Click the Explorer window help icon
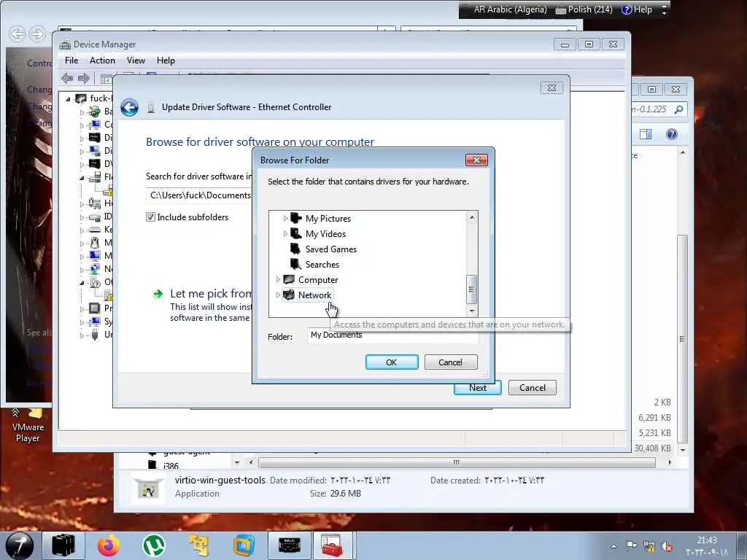This screenshot has height=560, width=747. [672, 134]
